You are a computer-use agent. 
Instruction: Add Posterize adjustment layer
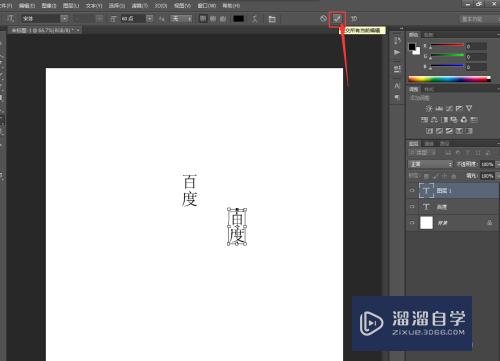tap(439, 131)
